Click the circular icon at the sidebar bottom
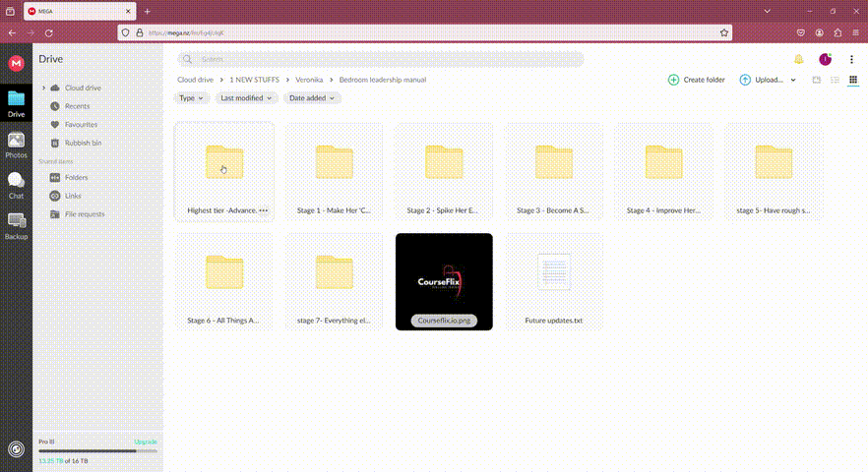868x472 pixels. coord(16,449)
